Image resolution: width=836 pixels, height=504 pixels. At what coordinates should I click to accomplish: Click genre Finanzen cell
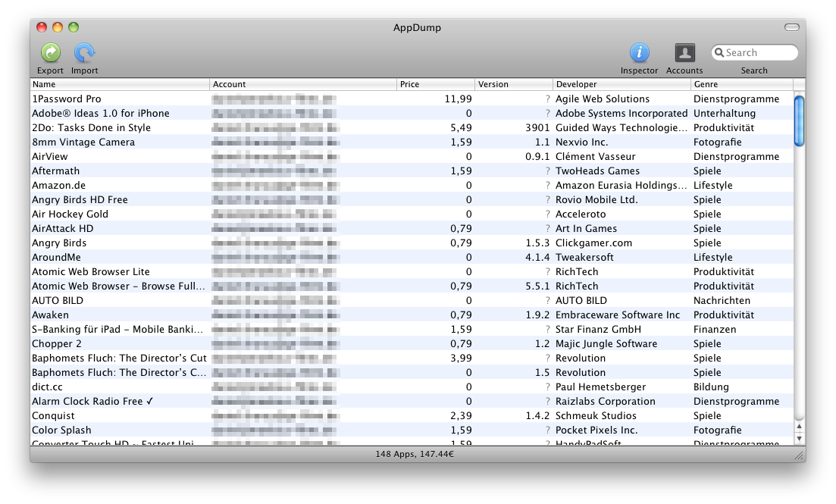pyautogui.click(x=715, y=329)
